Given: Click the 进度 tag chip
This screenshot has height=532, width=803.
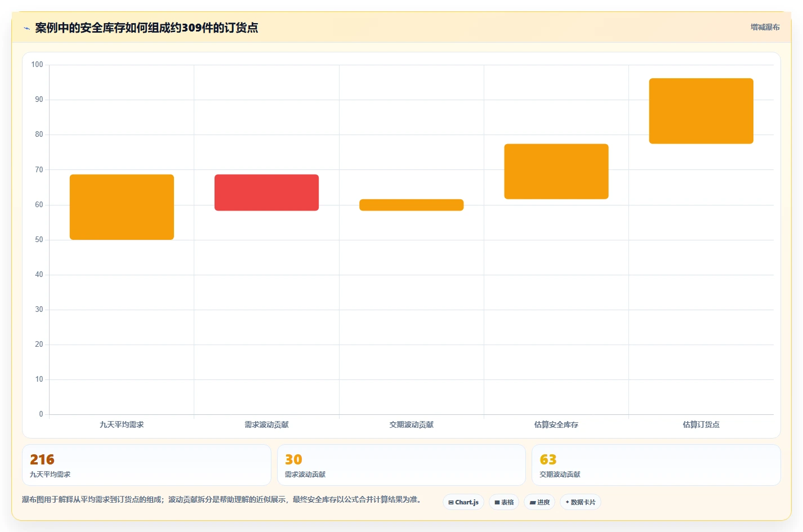Looking at the screenshot, I should [x=539, y=502].
